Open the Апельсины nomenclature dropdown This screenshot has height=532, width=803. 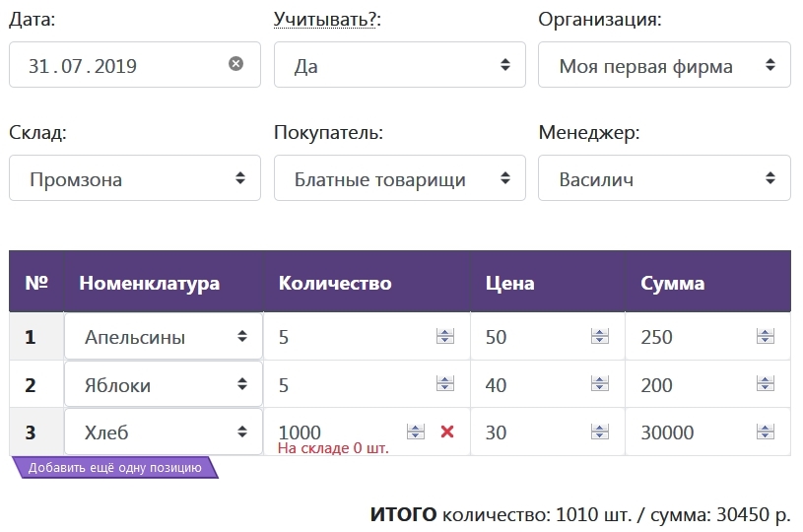click(164, 337)
